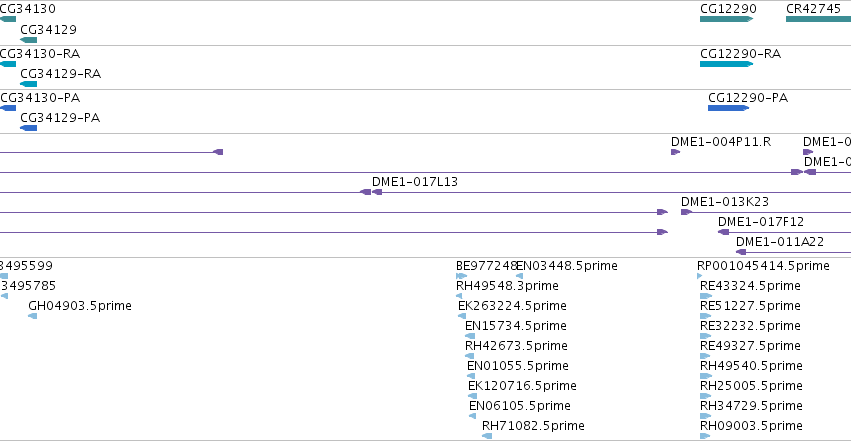Click the CG12290-RA transcript arrow
The image size is (851, 441).
point(726,64)
